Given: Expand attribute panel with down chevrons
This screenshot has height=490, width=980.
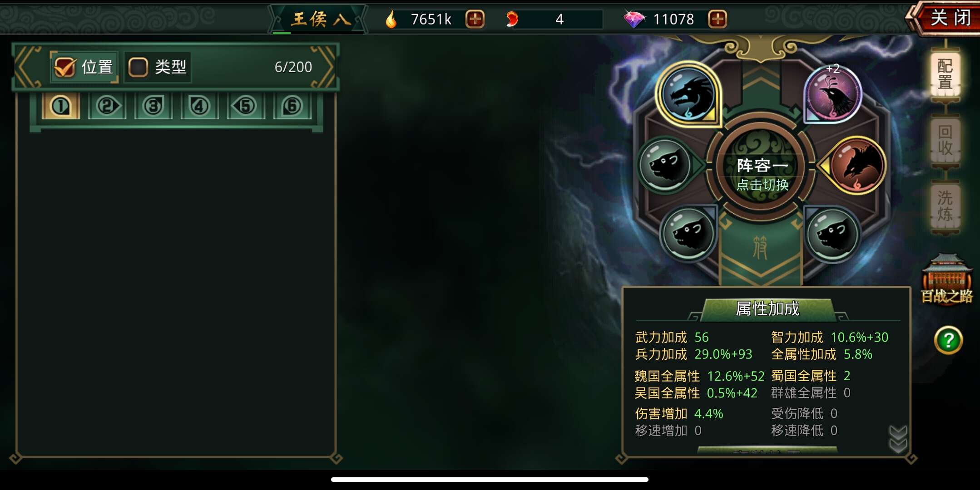Looking at the screenshot, I should point(898,439).
